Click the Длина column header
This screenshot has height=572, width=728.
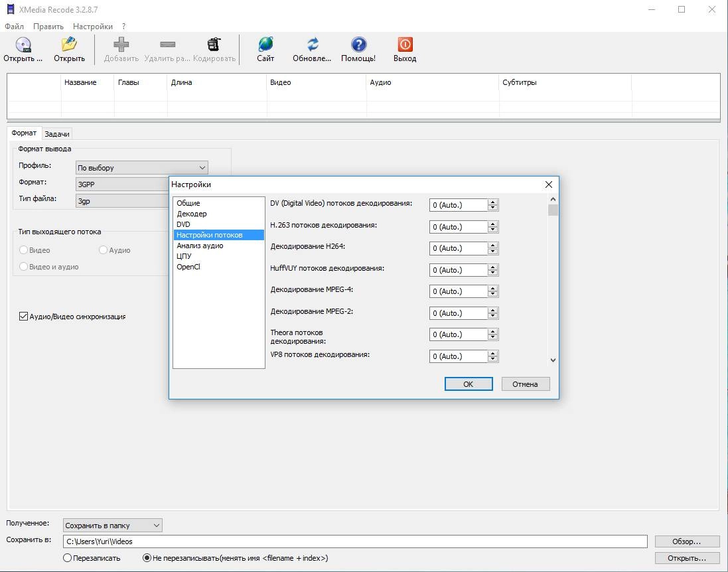(217, 82)
